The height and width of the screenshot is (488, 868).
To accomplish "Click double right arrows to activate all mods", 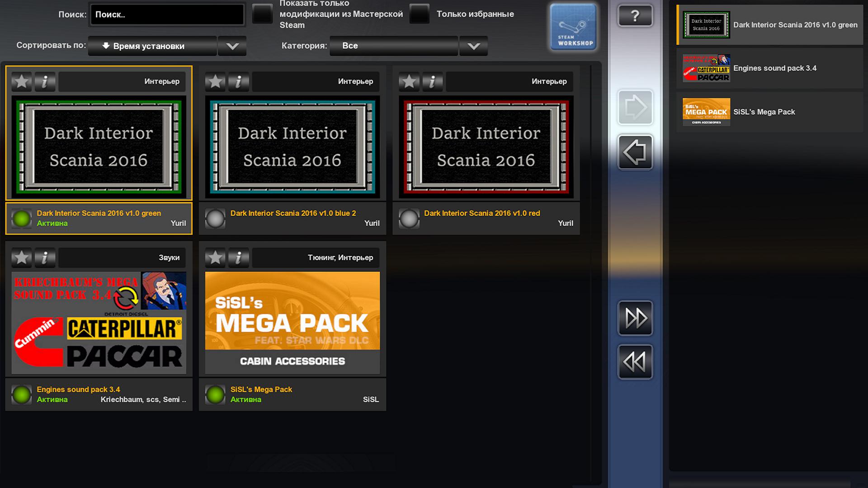I will (635, 318).
